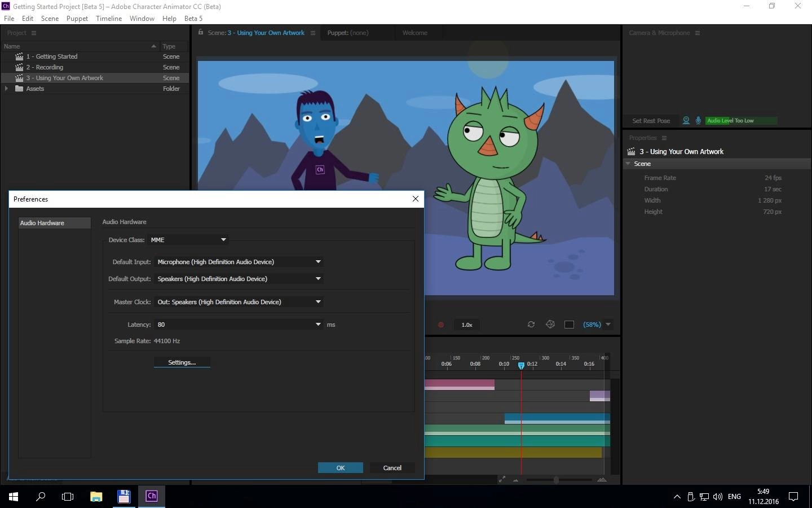The width and height of the screenshot is (812, 508).
Task: Open the Action Center notification icon
Action: click(x=793, y=497)
